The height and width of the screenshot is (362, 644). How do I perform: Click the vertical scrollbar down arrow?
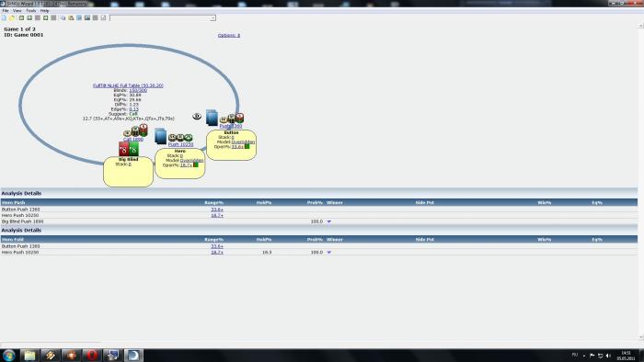pos(640,337)
